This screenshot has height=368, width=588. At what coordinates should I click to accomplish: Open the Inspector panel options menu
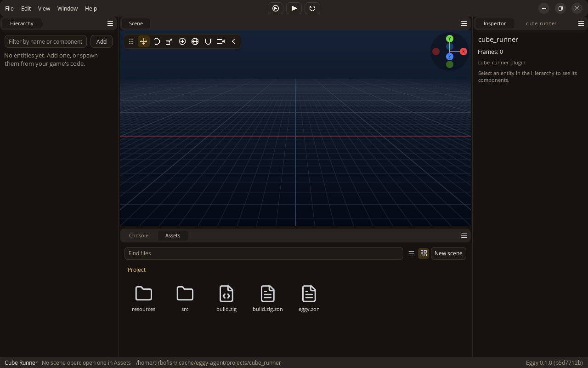(581, 23)
